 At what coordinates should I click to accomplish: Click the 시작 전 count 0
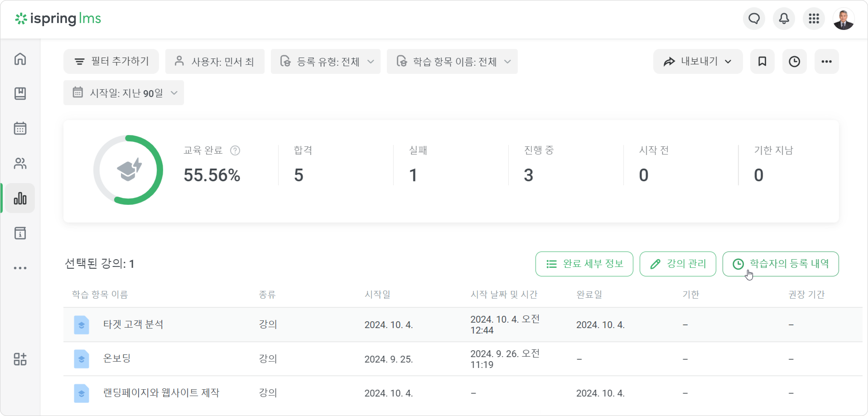644,175
